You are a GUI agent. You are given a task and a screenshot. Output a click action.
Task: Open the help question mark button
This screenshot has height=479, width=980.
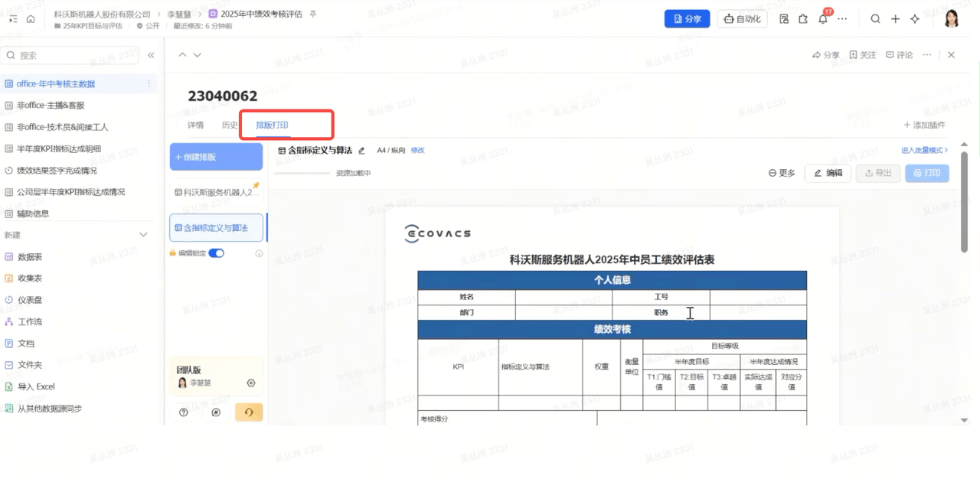pos(184,412)
